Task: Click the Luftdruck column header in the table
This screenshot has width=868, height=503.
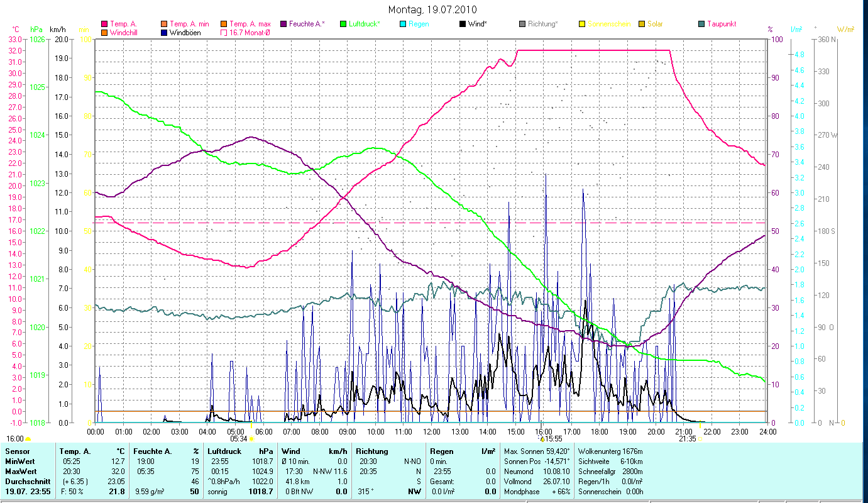Action: 224,451
